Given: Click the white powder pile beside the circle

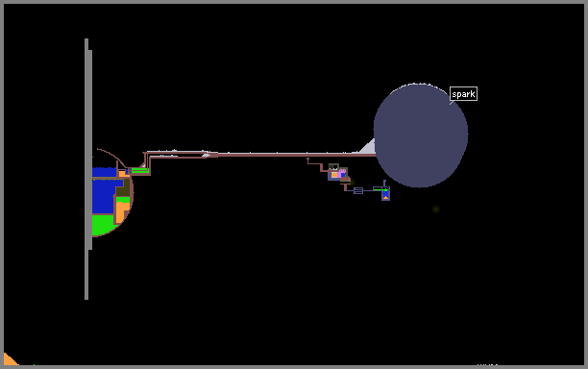Looking at the screenshot, I should tap(367, 147).
